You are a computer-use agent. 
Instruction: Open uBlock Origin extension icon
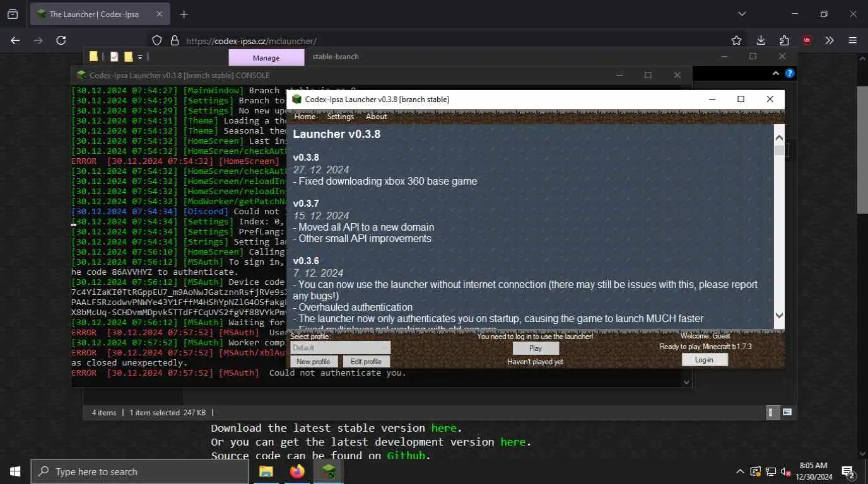click(x=807, y=40)
